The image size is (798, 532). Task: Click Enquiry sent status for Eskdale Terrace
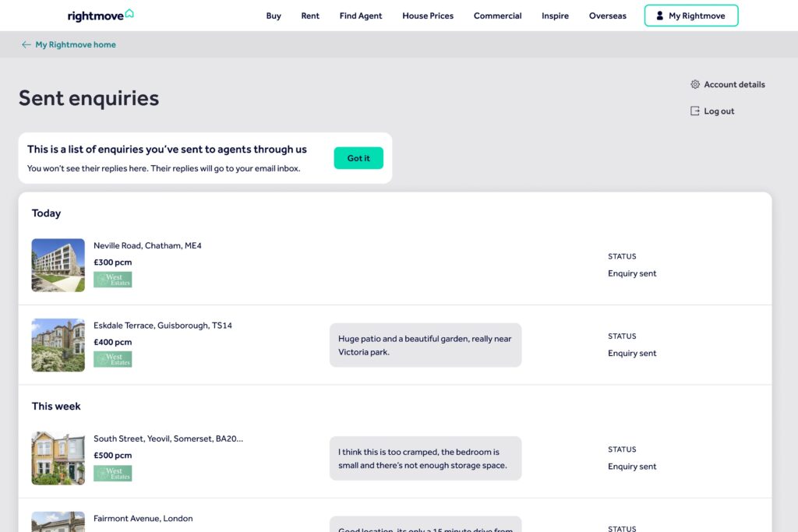click(632, 354)
